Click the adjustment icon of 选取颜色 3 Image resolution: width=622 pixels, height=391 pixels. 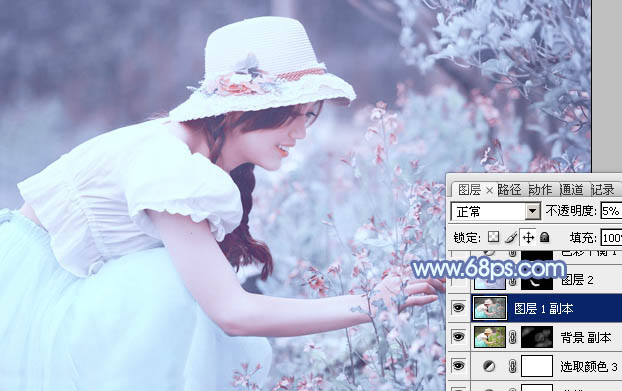pos(489,366)
